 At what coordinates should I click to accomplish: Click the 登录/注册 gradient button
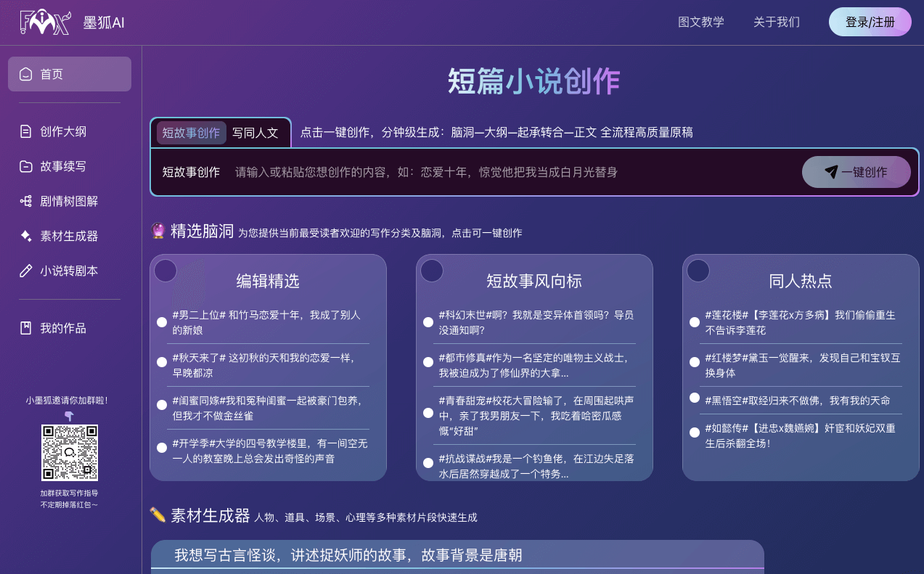pos(870,22)
